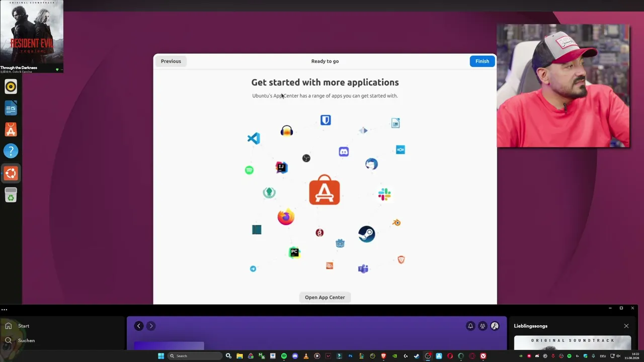Click the muted volume icon in tray
The width and height of the screenshot is (644, 362).
point(618,356)
